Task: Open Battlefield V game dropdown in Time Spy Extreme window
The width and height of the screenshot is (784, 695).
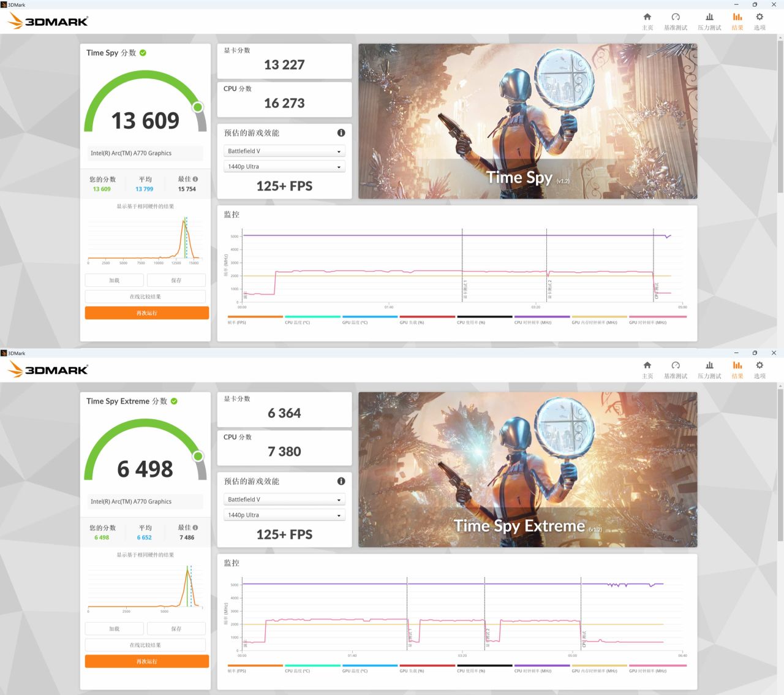Action: (x=284, y=499)
